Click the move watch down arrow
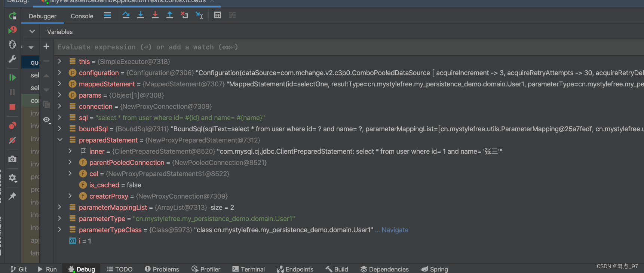The height and width of the screenshot is (273, 644). (46, 90)
